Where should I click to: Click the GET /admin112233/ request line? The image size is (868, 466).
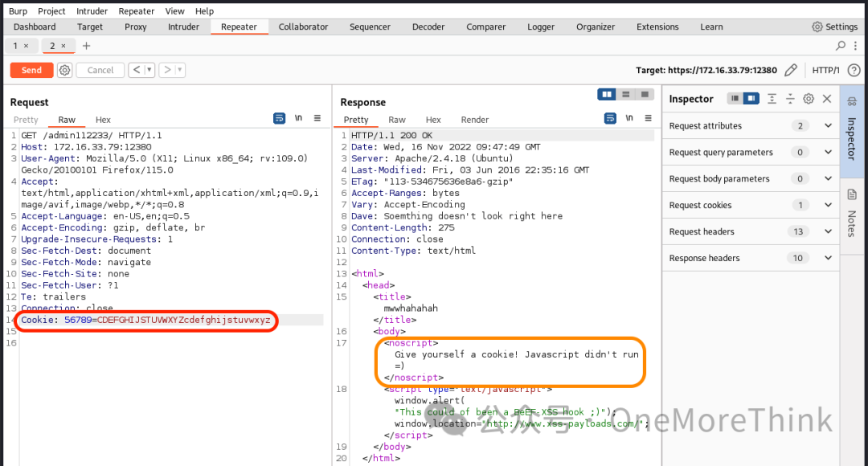(92, 135)
